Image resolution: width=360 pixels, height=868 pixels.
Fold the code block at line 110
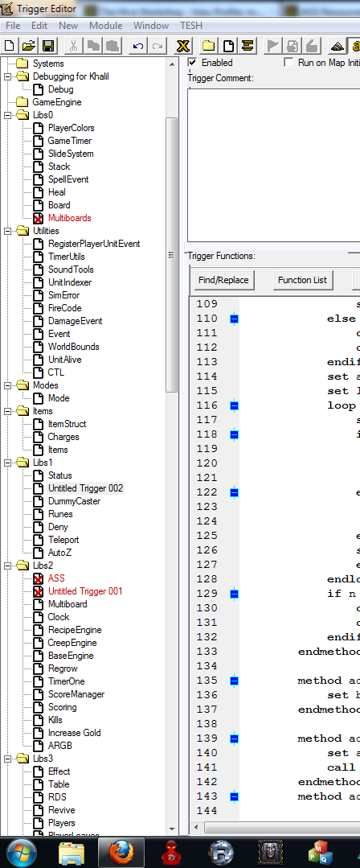point(234,319)
